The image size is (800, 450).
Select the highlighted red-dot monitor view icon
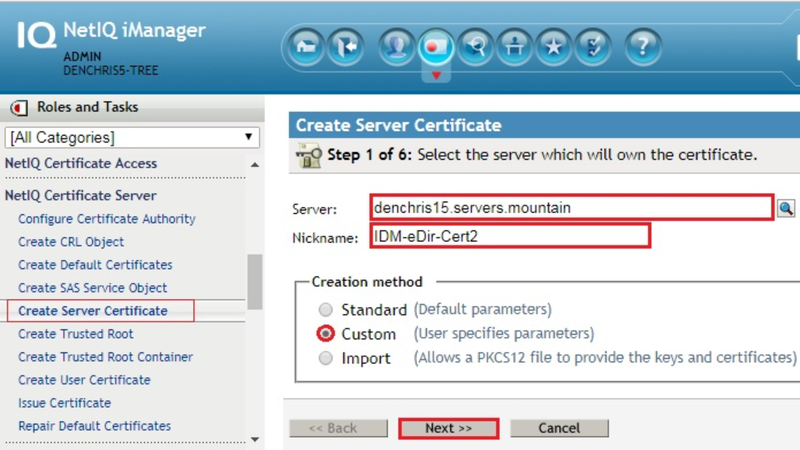435,47
